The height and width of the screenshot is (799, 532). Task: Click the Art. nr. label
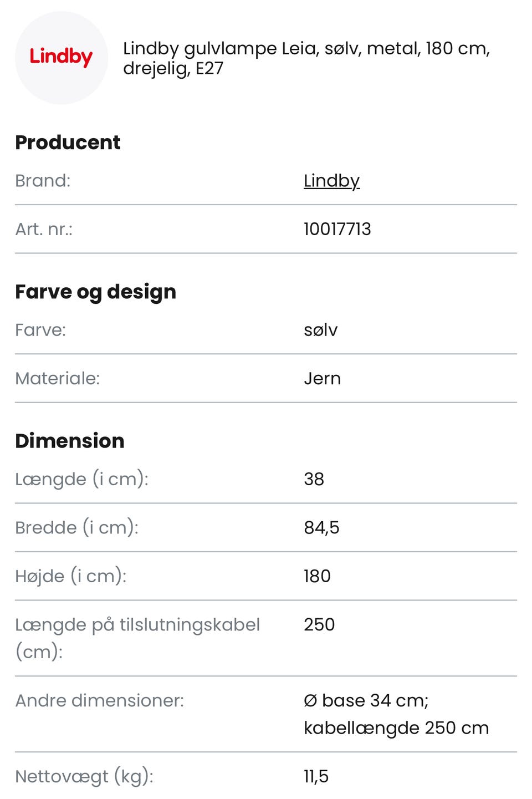pos(44,229)
